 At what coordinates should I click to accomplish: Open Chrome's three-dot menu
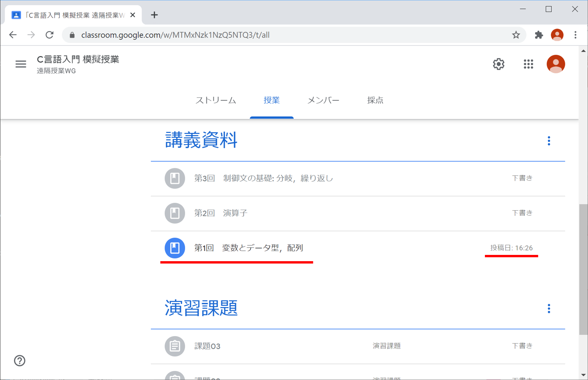[x=575, y=35]
